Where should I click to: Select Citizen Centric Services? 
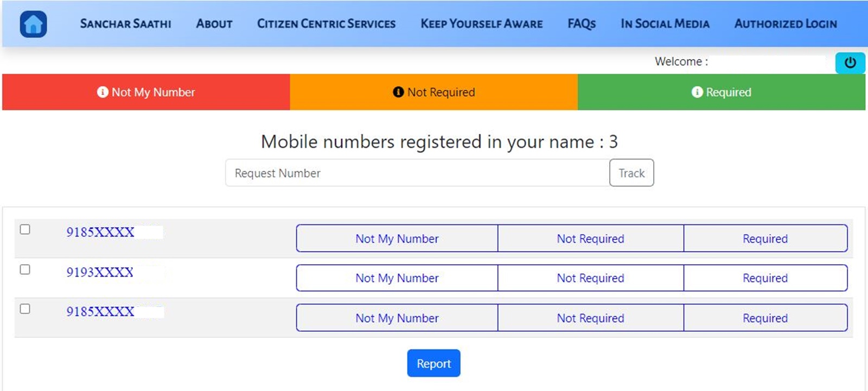325,24
